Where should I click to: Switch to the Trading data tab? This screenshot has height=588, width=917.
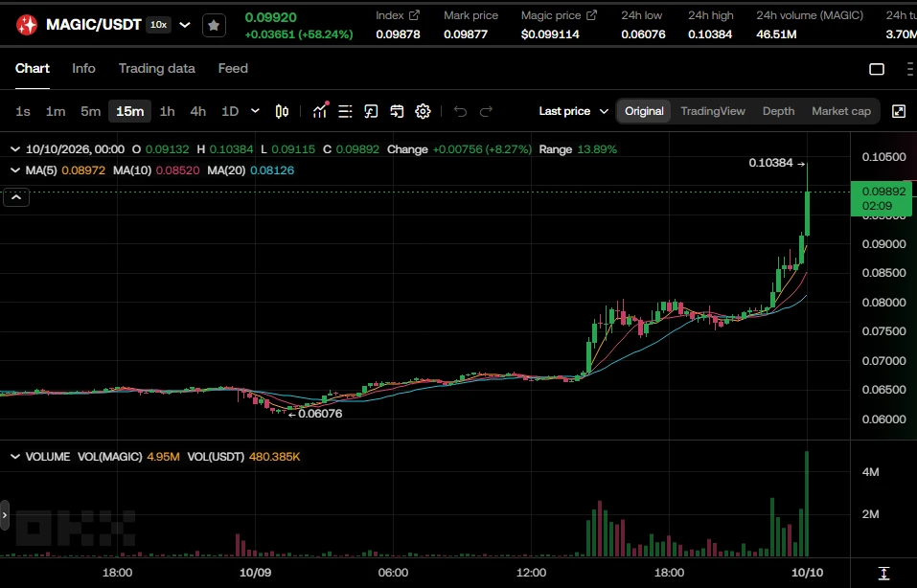pyautogui.click(x=157, y=68)
